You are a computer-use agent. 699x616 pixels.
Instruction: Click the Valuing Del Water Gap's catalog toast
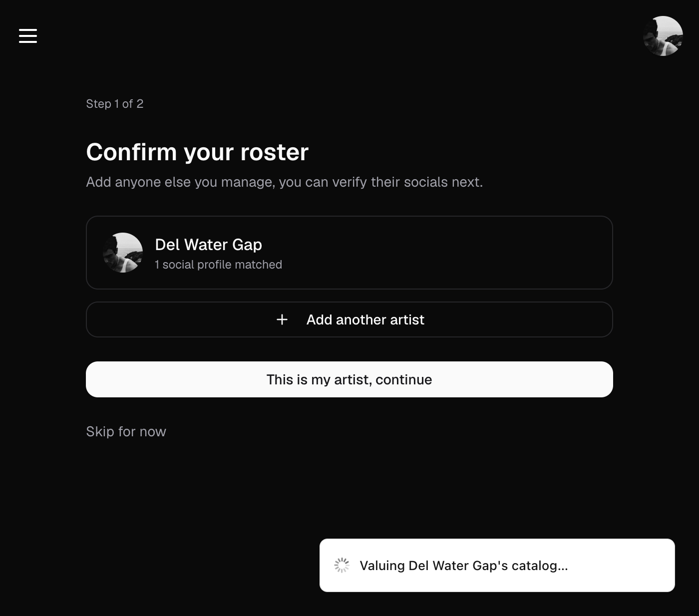pyautogui.click(x=497, y=565)
